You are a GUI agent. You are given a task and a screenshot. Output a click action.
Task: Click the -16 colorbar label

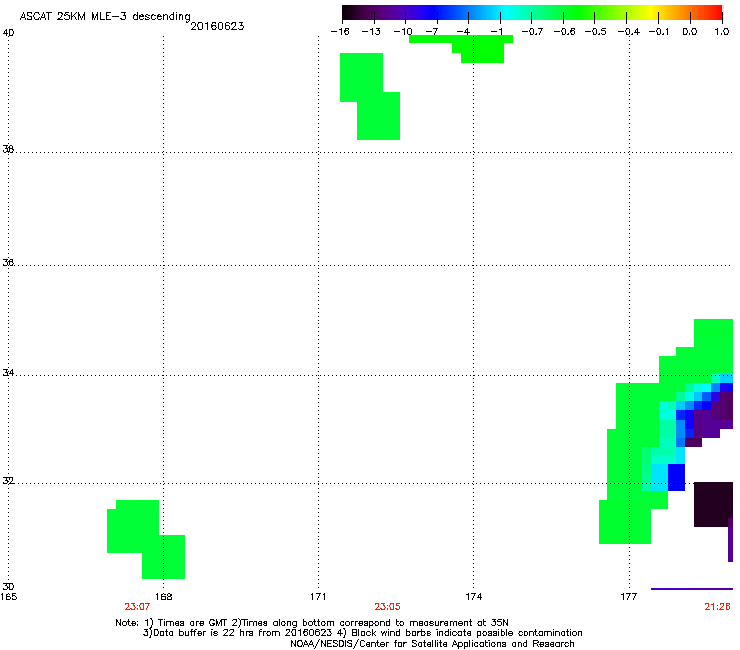340,32
